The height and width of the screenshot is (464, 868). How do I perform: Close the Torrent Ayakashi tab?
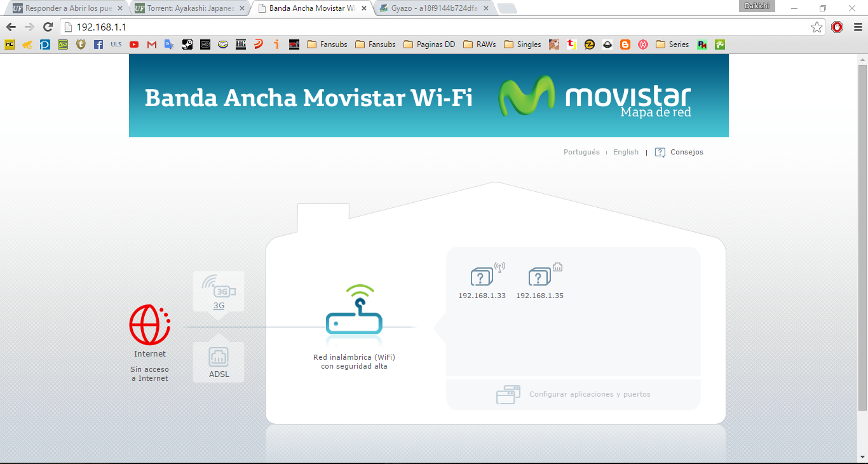(242, 8)
